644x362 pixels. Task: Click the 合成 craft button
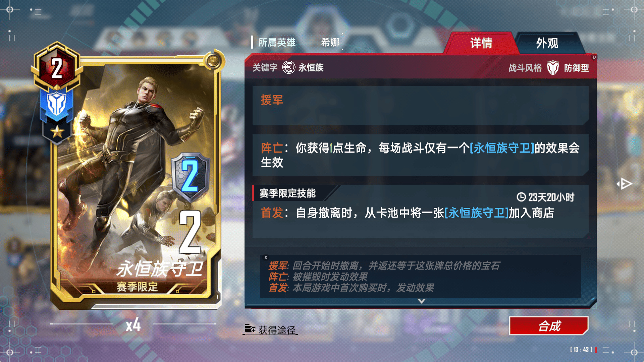[549, 326]
